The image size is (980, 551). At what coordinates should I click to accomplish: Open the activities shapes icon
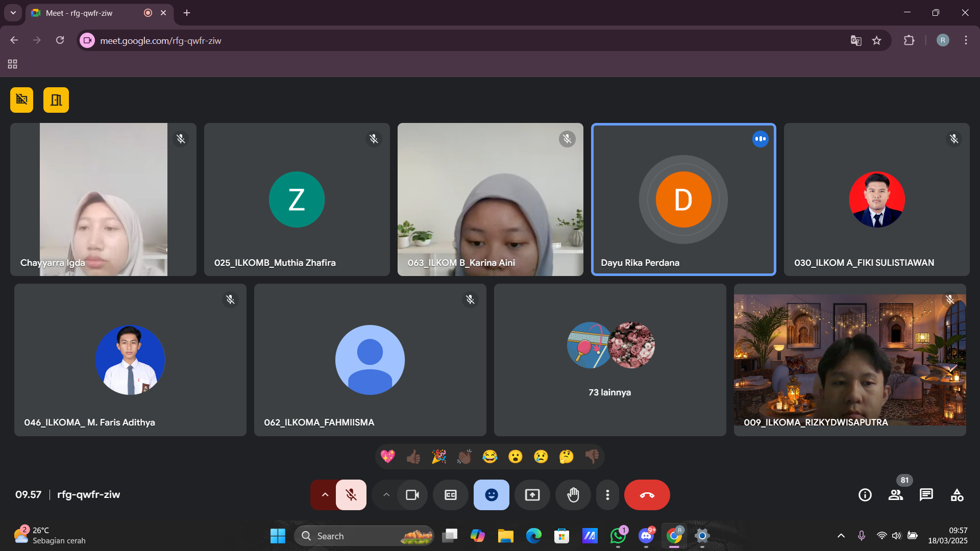(957, 495)
